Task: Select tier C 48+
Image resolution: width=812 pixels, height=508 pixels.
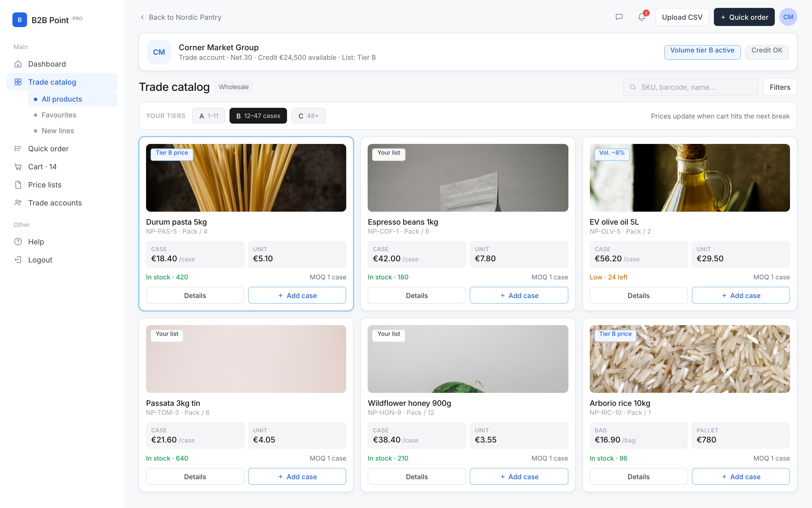Action: pos(308,116)
